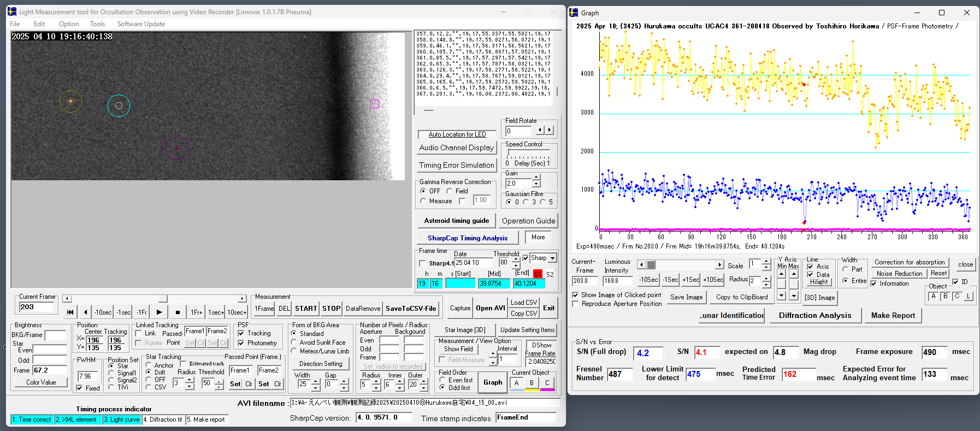980x431 pixels.
Task: Open the Tools menu
Action: (x=97, y=24)
